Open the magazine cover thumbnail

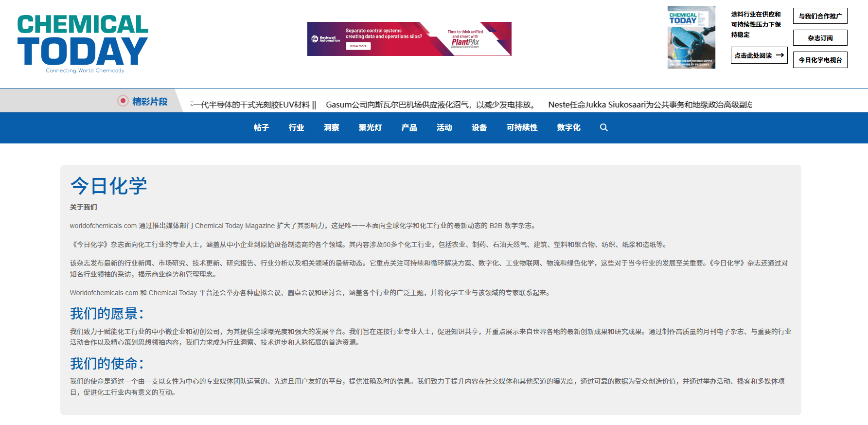tap(691, 37)
